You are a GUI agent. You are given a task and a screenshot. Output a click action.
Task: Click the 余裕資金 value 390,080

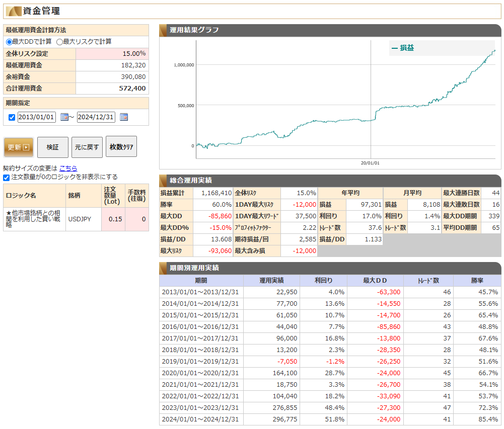(x=133, y=77)
